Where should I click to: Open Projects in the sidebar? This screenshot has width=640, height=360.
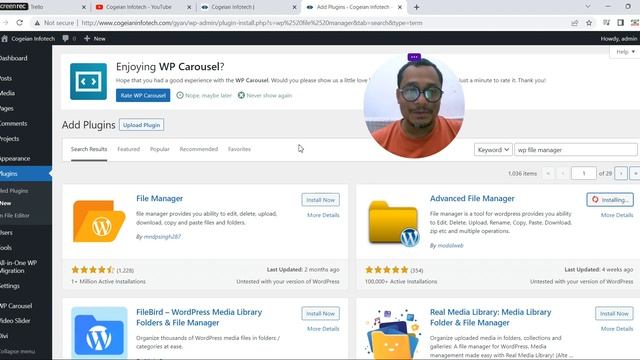9,138
